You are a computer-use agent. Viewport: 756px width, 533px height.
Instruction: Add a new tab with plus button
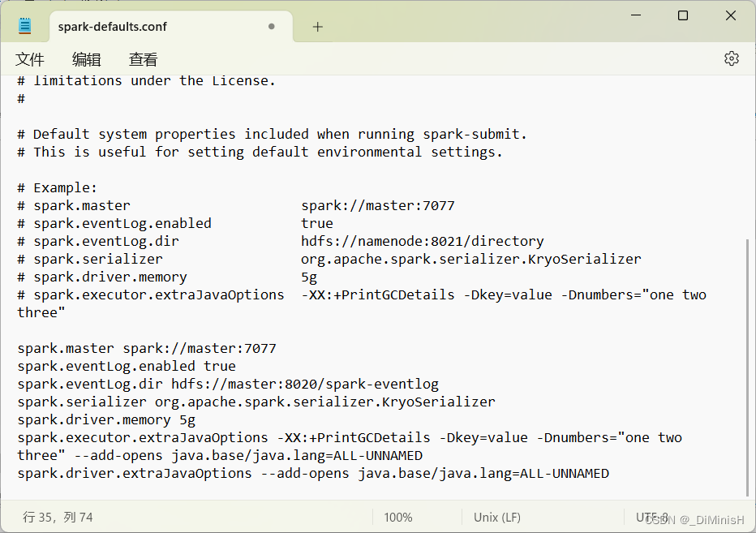pos(317,27)
